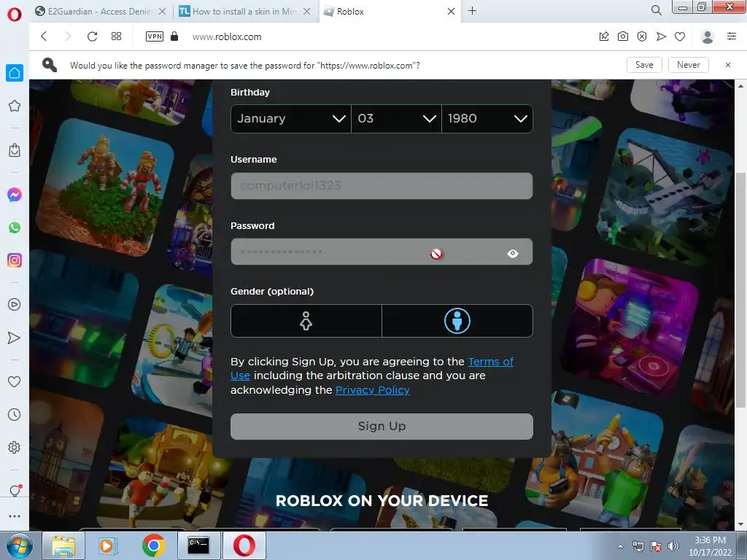Screen dimensions: 747x560
Task: Click the Password input field
Action: (382, 252)
